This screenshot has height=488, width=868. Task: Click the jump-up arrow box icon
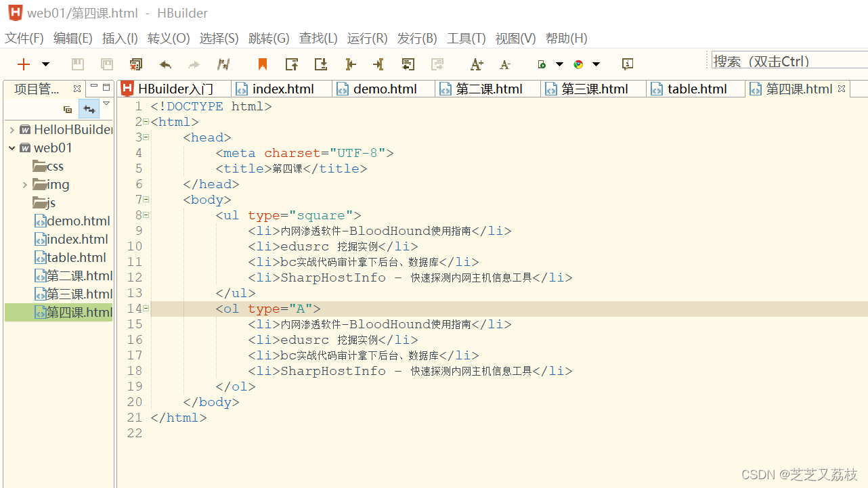pos(292,64)
